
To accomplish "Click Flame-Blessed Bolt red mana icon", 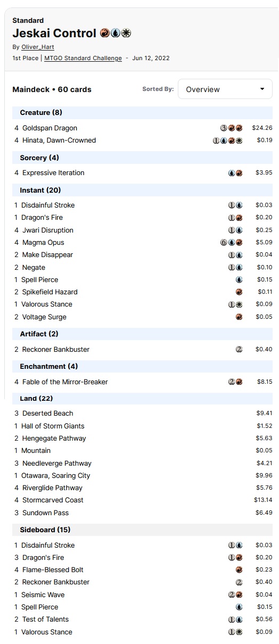I will (x=239, y=570).
